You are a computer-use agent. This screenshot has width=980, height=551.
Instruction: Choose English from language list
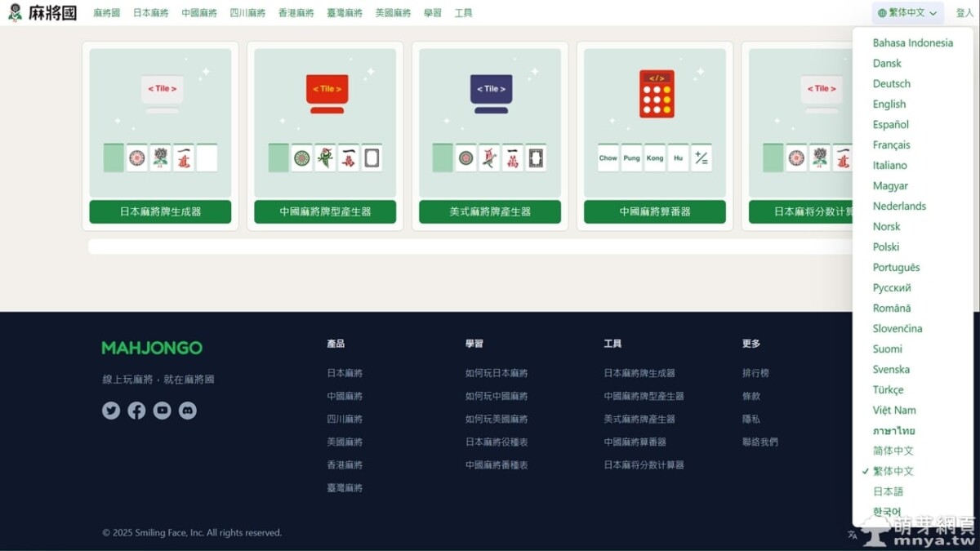click(889, 104)
